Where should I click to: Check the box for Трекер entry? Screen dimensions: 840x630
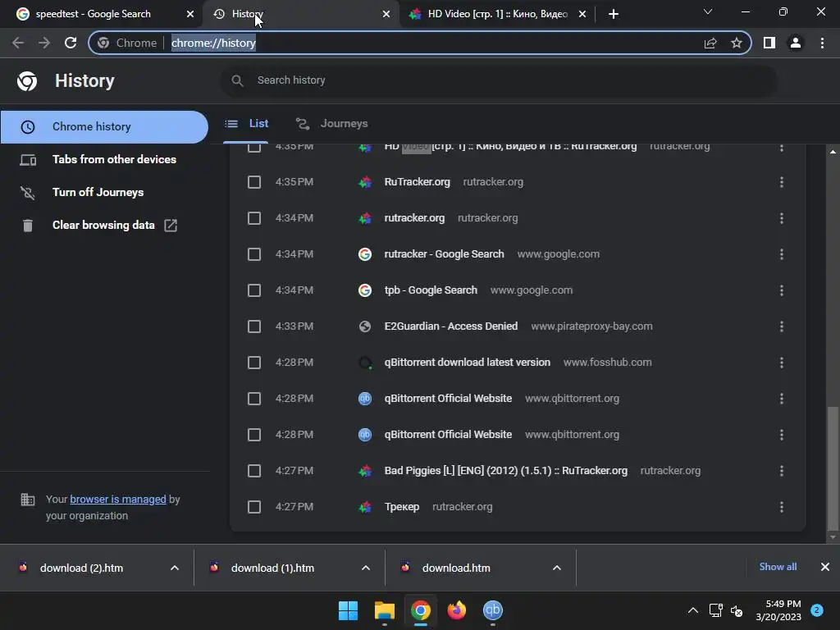click(x=254, y=507)
